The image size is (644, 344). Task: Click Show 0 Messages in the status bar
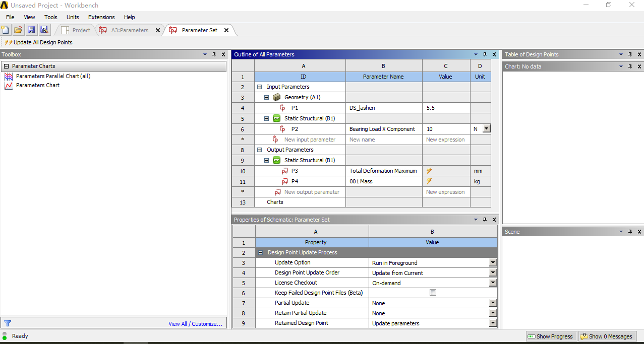point(608,336)
